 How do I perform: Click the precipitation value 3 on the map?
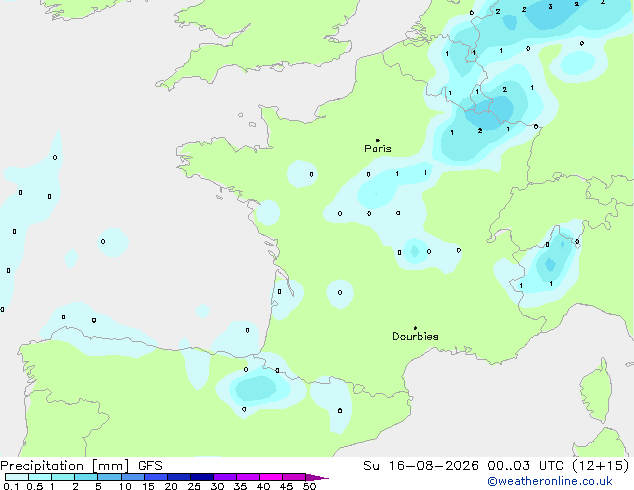[550, 6]
